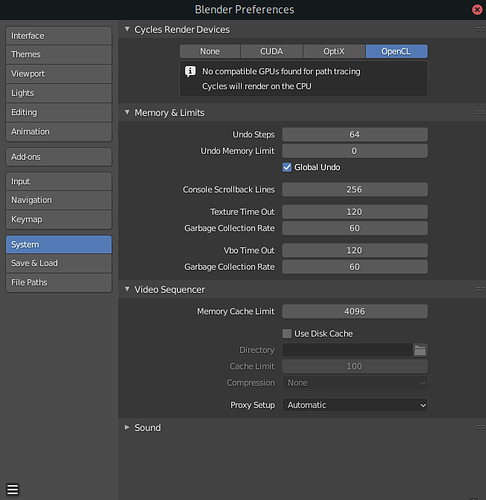
Task: Select OptiX as Cycles render device
Action: point(334,51)
